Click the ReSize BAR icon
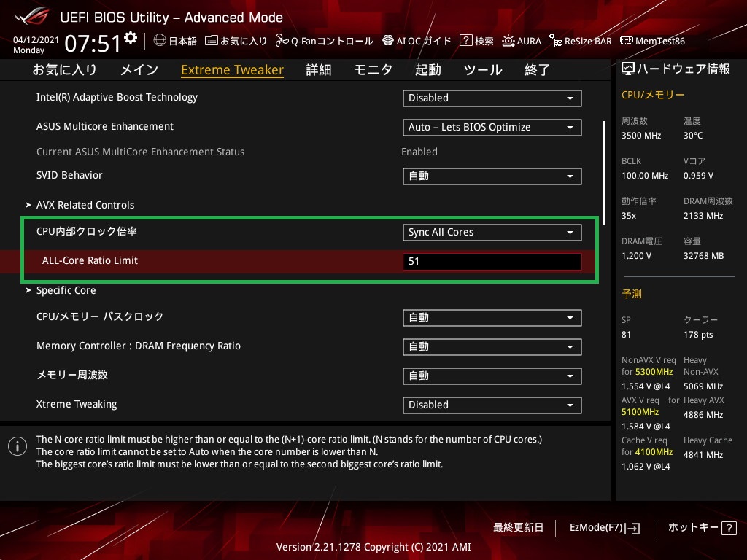Viewport: 747px width, 560px height. click(x=555, y=41)
